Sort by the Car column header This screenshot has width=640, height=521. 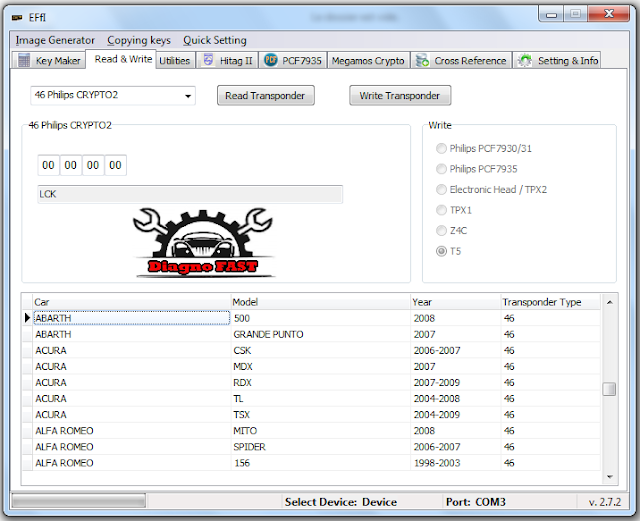[131, 302]
